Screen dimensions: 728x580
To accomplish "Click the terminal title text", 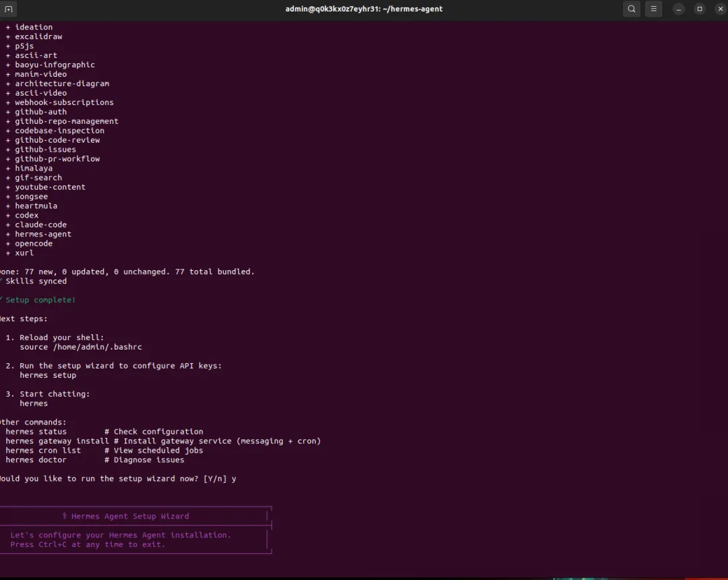I will (x=364, y=9).
